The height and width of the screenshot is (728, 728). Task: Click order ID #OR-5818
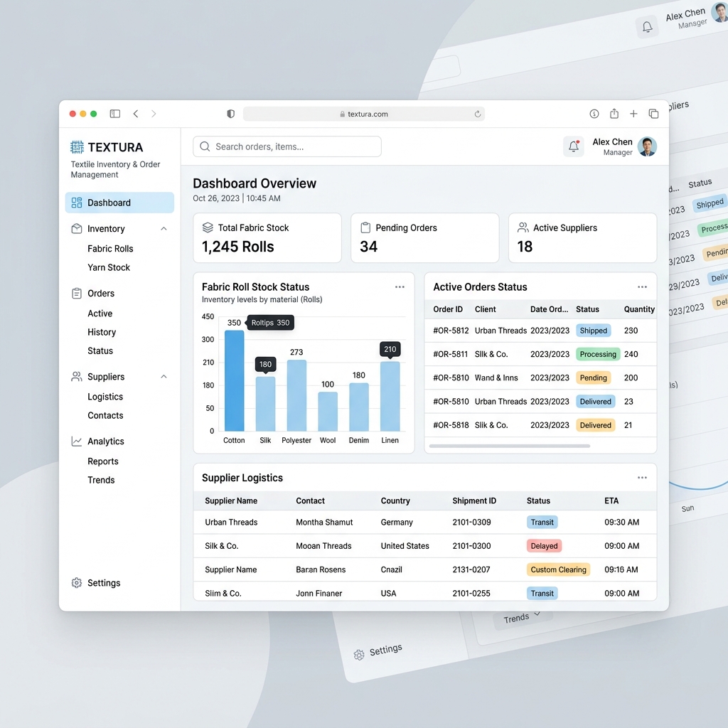point(451,425)
